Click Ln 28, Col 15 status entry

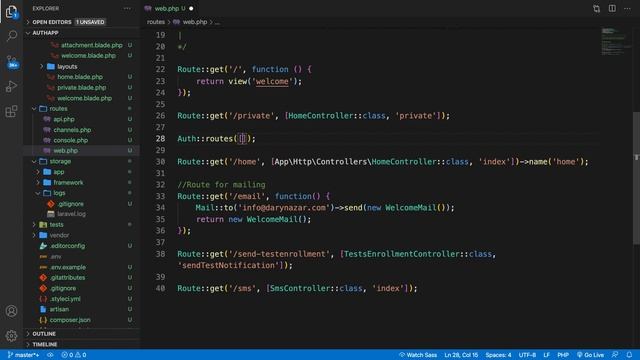pyautogui.click(x=461, y=355)
